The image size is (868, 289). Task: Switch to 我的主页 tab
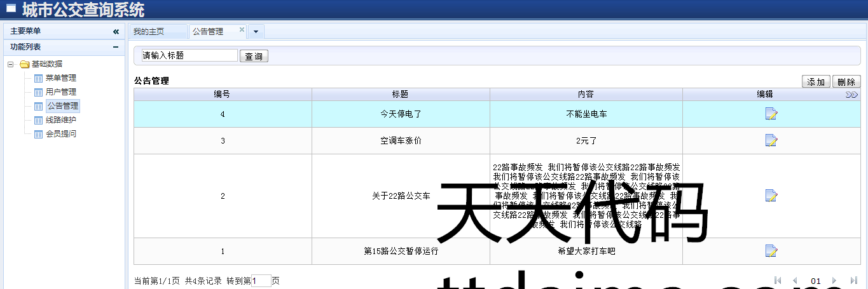point(149,31)
